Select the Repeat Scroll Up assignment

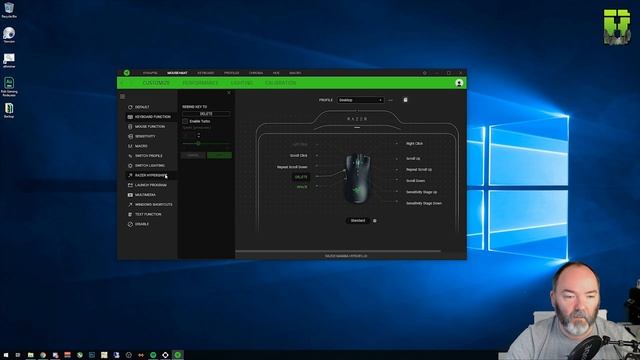[419, 169]
